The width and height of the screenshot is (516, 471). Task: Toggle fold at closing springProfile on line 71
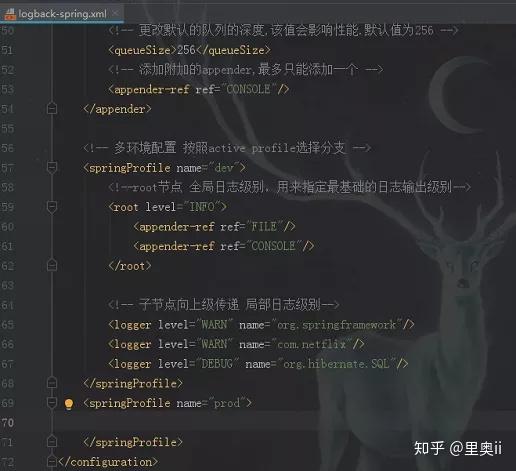point(52,442)
